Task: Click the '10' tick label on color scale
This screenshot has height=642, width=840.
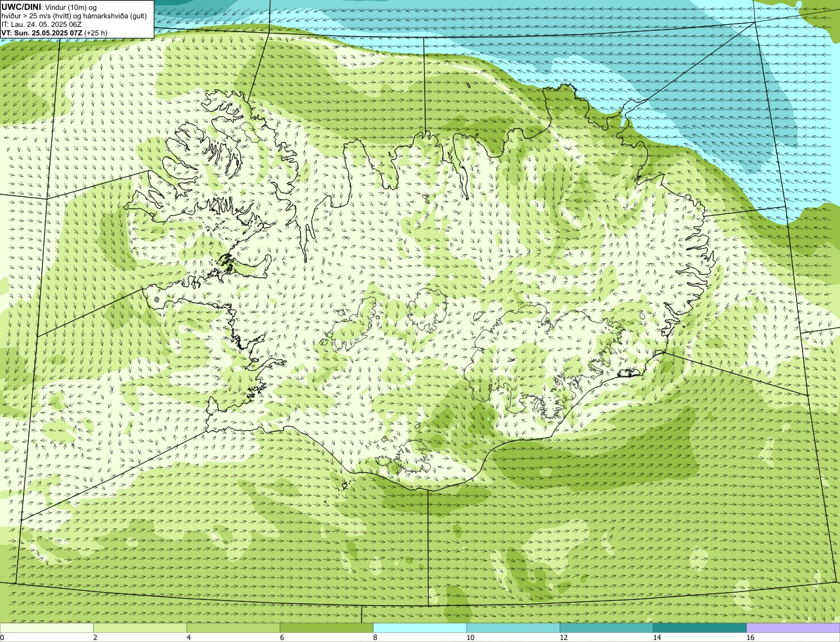Action: click(x=471, y=637)
